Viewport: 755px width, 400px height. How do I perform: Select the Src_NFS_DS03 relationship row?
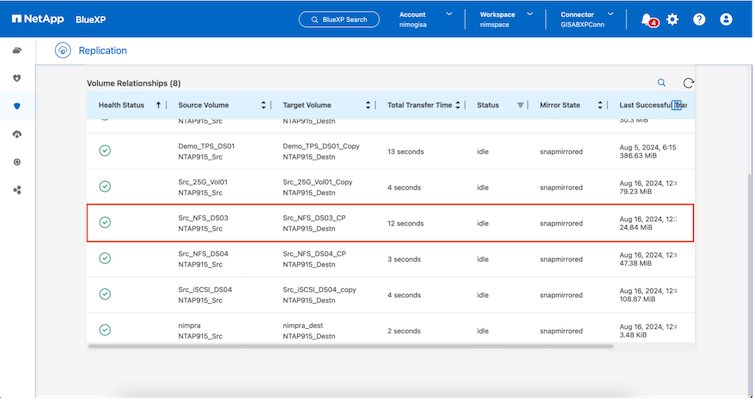coord(390,223)
